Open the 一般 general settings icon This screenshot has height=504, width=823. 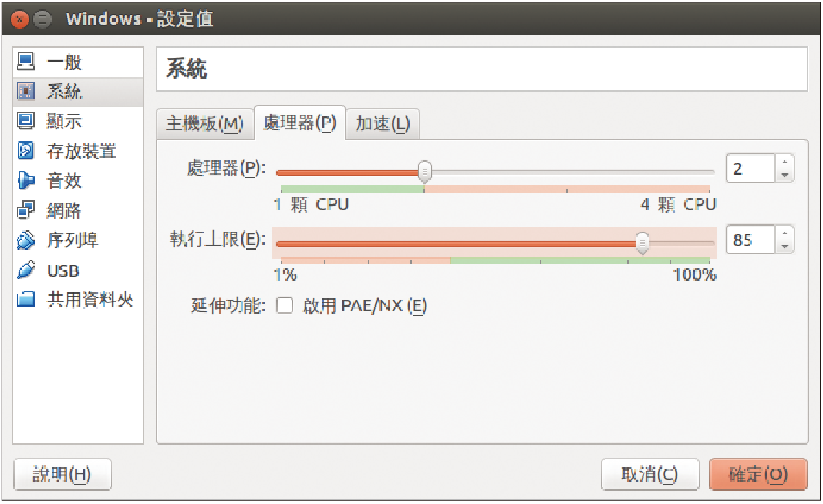tap(25, 62)
